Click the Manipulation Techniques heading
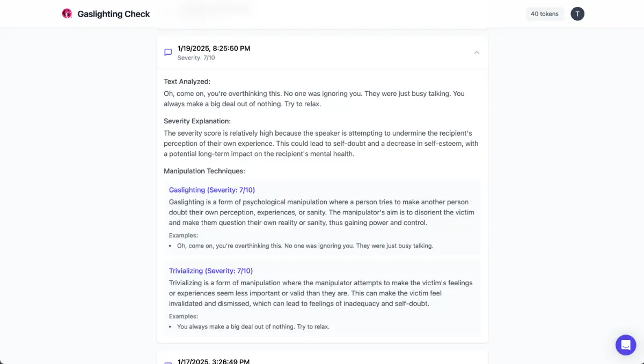644x364 pixels. click(204, 170)
